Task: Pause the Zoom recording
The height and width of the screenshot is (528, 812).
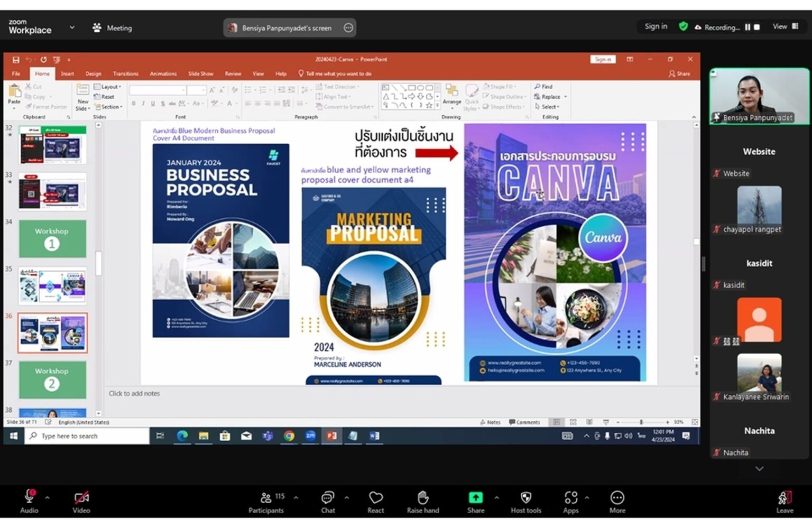Action: click(748, 27)
